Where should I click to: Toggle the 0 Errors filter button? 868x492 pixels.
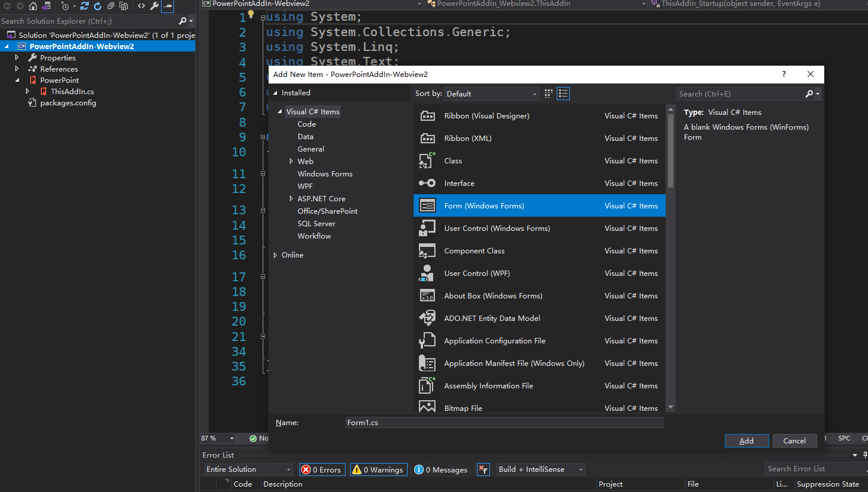322,470
